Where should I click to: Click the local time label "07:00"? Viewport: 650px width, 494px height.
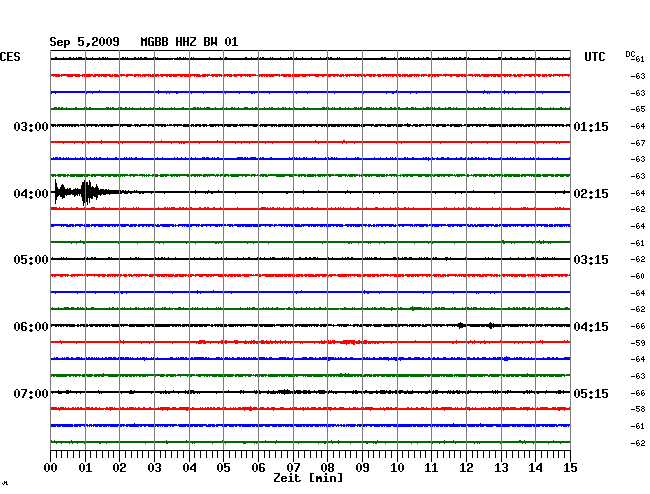(31, 393)
